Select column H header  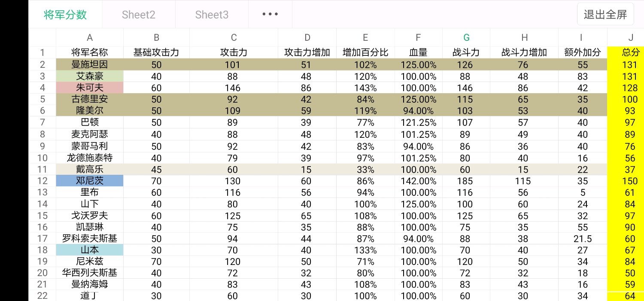(x=524, y=37)
